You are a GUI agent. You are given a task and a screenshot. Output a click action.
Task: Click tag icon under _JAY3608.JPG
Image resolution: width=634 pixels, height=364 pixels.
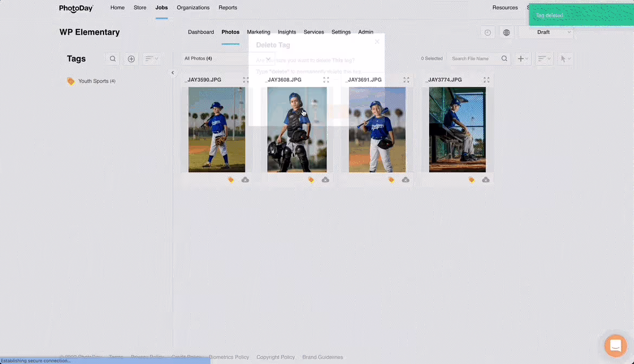pos(311,180)
